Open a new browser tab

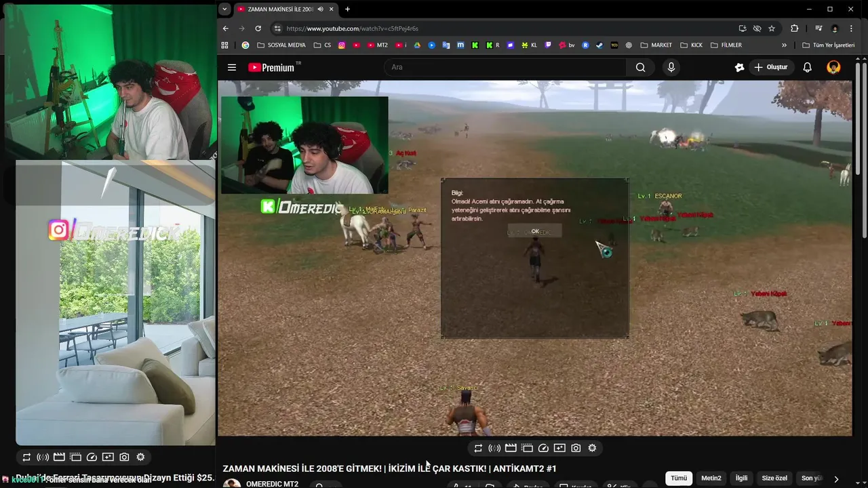click(x=347, y=9)
